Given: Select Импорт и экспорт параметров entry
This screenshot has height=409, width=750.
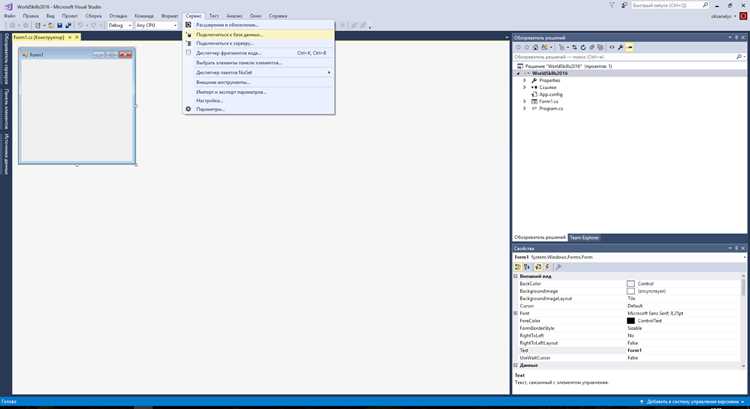Looking at the screenshot, I should [259, 92].
